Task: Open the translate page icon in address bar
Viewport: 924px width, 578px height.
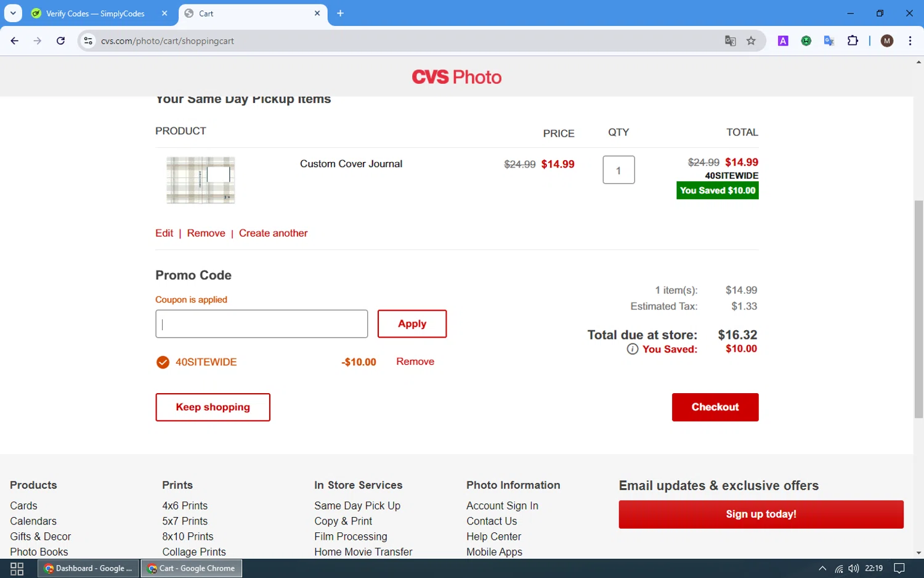Action: point(730,41)
